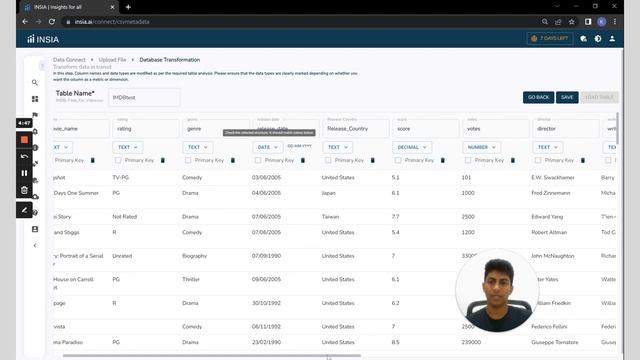Viewport: 640px width, 360px height.
Task: Open the browser share icon in address bar
Action: coord(558,22)
